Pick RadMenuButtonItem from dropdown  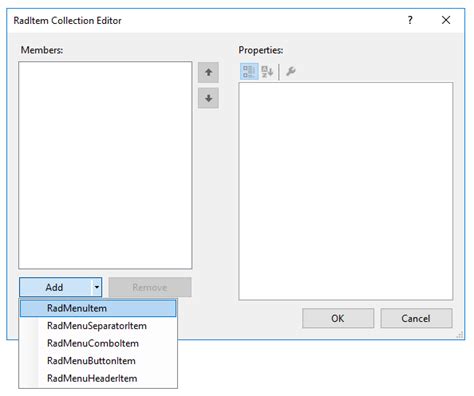[98, 361]
